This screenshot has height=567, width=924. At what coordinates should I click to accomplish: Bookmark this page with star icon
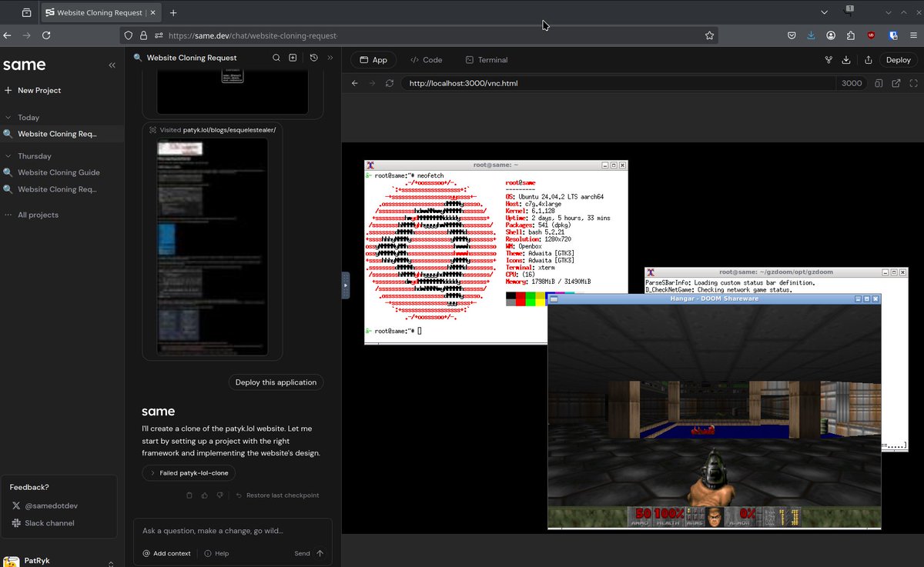709,35
